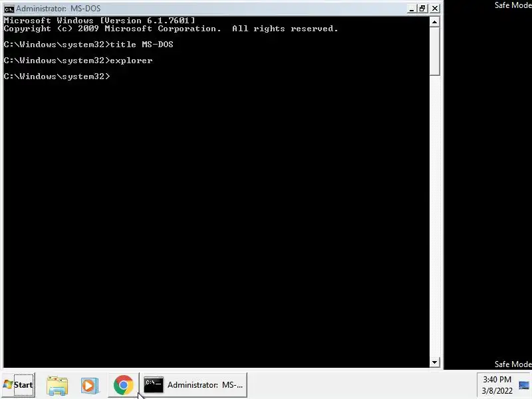Launch Windows Explorer from the taskbar
This screenshot has width=532, height=399.
(x=57, y=385)
